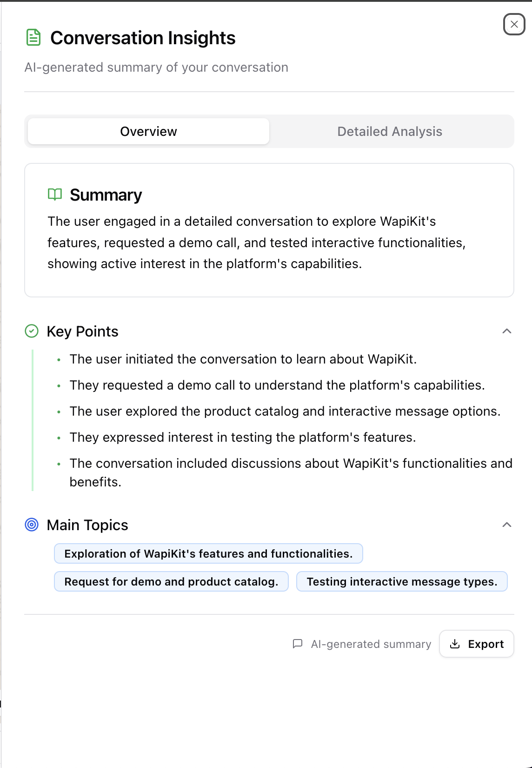Switch to the Overview tab
Viewport: 532px width, 768px height.
(148, 132)
